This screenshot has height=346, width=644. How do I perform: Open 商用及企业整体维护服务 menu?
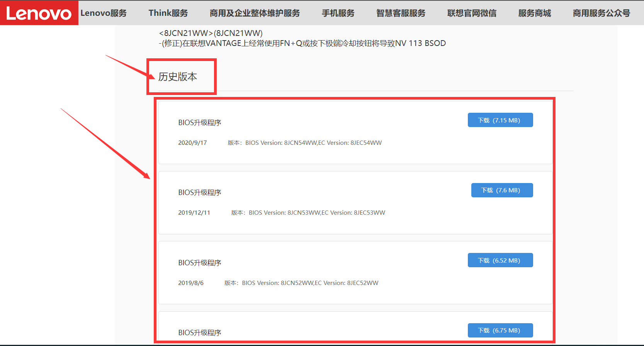[255, 13]
